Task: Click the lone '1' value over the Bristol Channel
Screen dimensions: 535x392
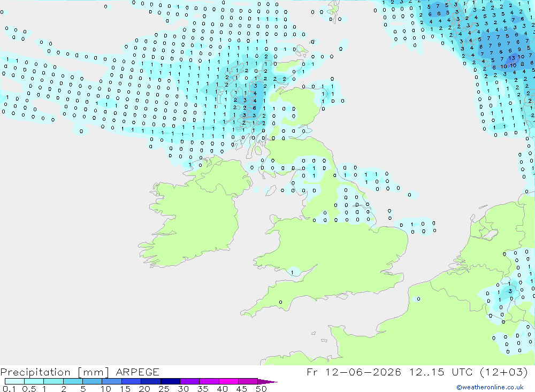Action: point(292,273)
